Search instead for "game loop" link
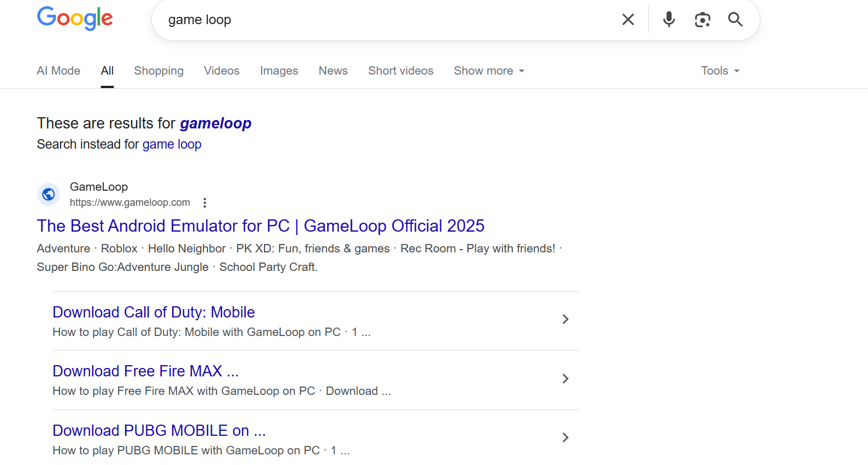Image resolution: width=868 pixels, height=465 pixels. point(171,144)
